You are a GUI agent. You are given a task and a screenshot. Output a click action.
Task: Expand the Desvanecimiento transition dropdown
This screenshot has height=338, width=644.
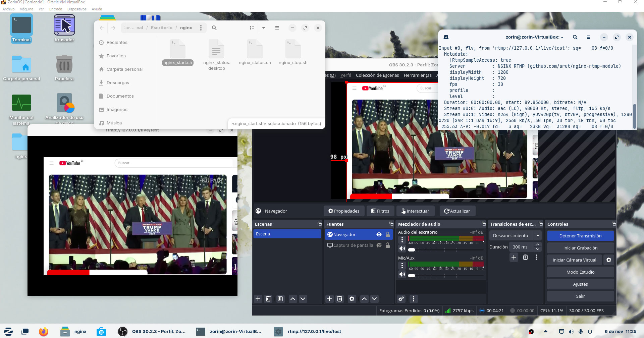click(538, 235)
